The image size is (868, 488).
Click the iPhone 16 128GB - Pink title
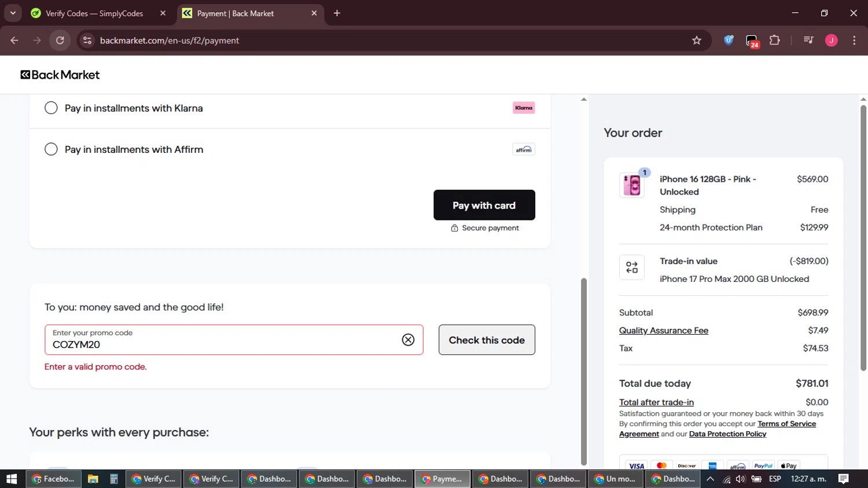coord(708,185)
